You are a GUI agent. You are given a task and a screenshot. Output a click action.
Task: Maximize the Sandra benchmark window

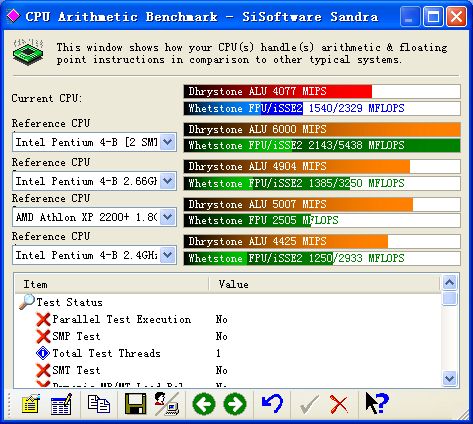coord(433,16)
